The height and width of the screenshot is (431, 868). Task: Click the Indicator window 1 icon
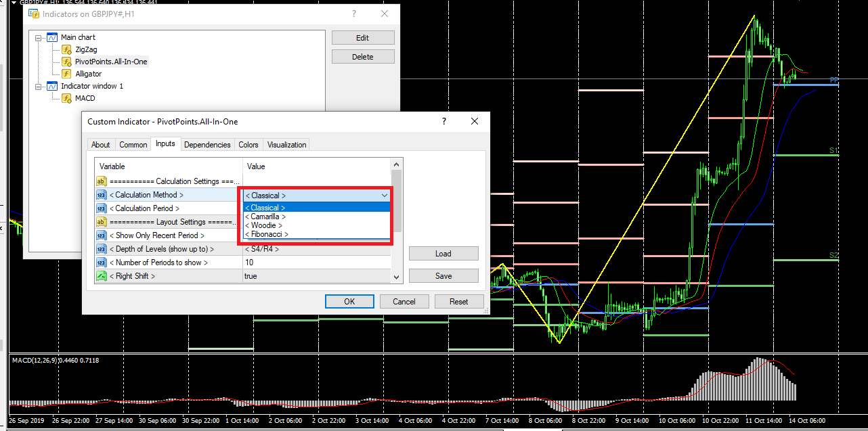coord(51,86)
